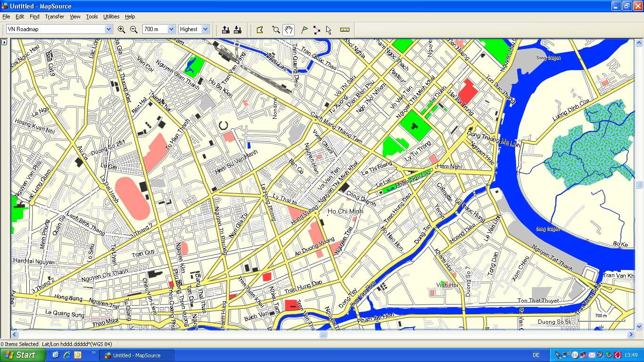Open the File menu

6,16
